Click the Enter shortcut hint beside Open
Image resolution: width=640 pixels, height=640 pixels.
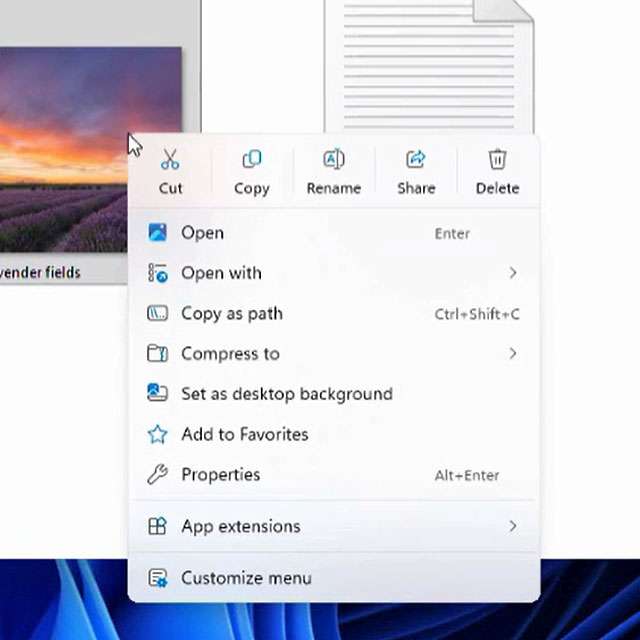click(452, 233)
